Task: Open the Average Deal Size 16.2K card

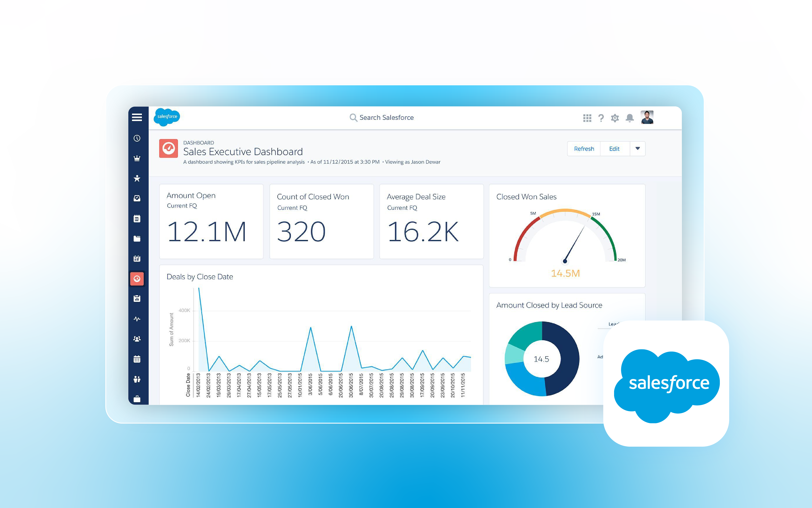Action: tap(431, 221)
